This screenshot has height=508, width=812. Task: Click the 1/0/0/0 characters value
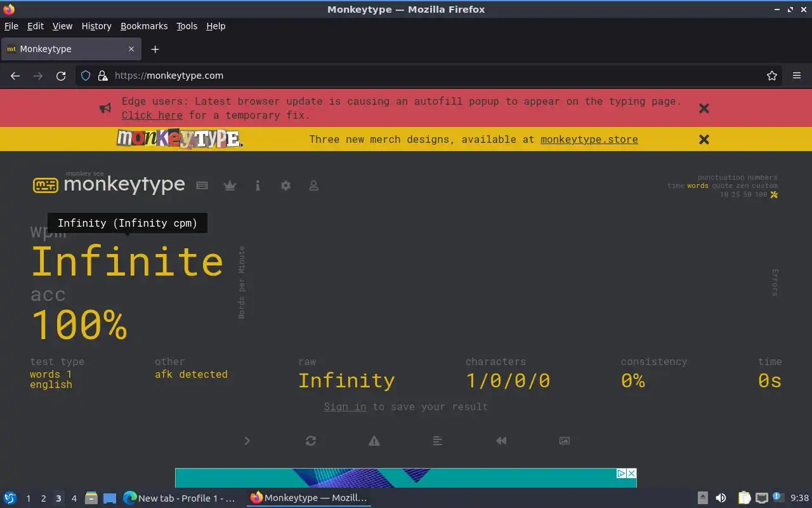(508, 381)
